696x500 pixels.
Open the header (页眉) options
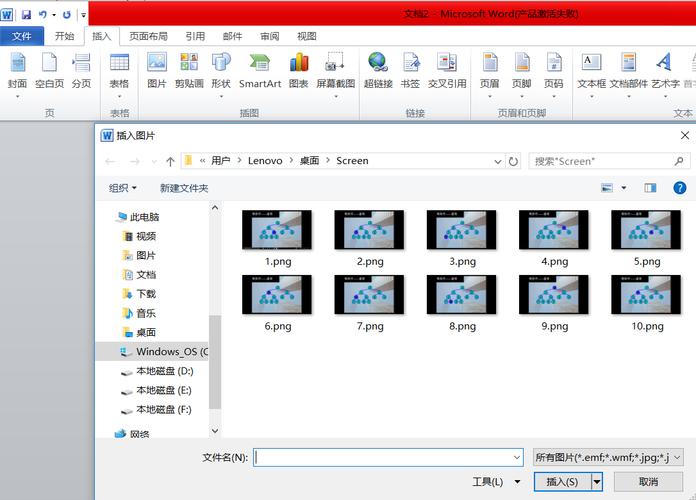pos(490,73)
